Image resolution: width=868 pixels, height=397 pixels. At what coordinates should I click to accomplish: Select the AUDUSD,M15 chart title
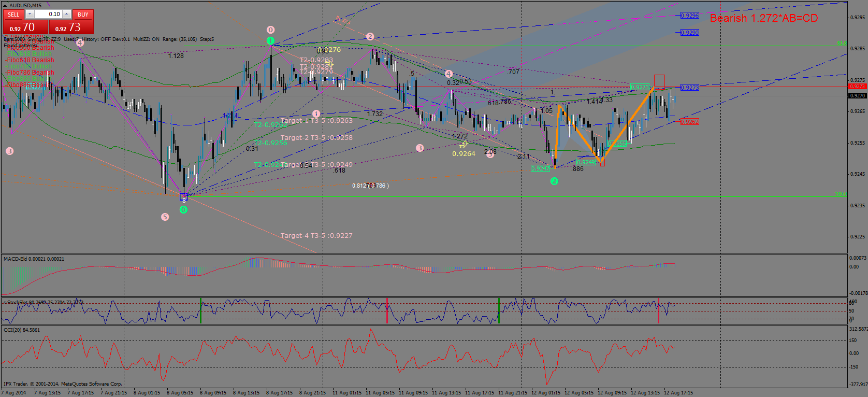click(x=25, y=5)
